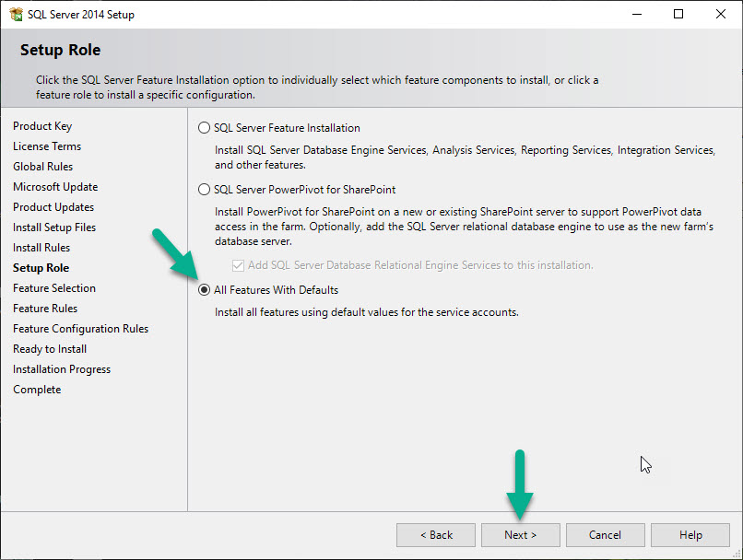Click 'Install all features using default values' description
The image size is (743, 560).
click(367, 312)
